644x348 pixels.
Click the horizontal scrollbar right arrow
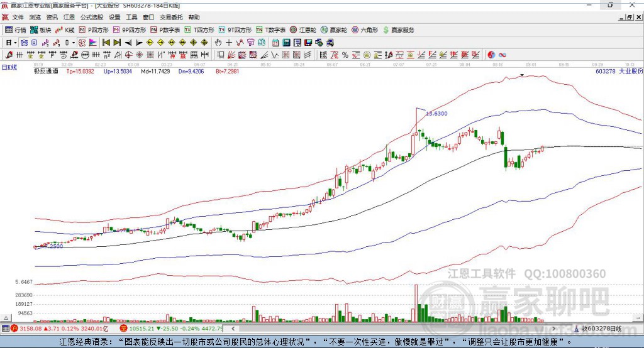(553, 329)
